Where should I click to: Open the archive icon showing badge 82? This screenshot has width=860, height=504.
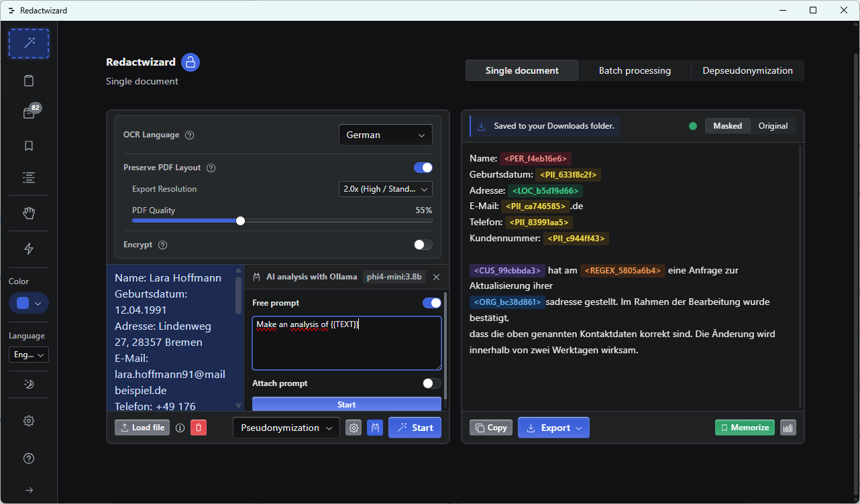click(x=29, y=113)
